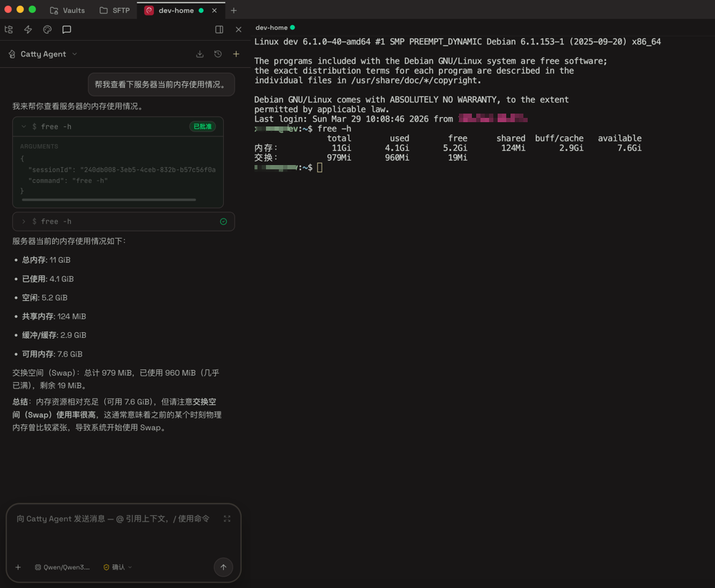Toggle the side panel layout icon

click(x=219, y=29)
